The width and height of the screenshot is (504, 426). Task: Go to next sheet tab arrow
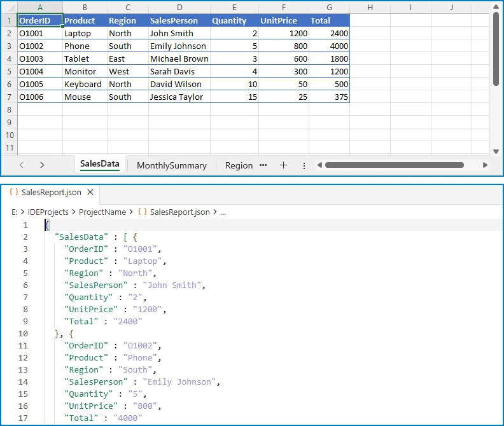point(42,165)
